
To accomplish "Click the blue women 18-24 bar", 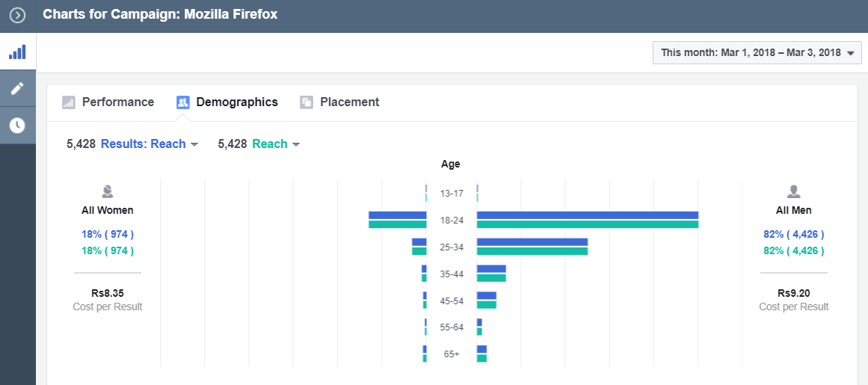I will 397,215.
